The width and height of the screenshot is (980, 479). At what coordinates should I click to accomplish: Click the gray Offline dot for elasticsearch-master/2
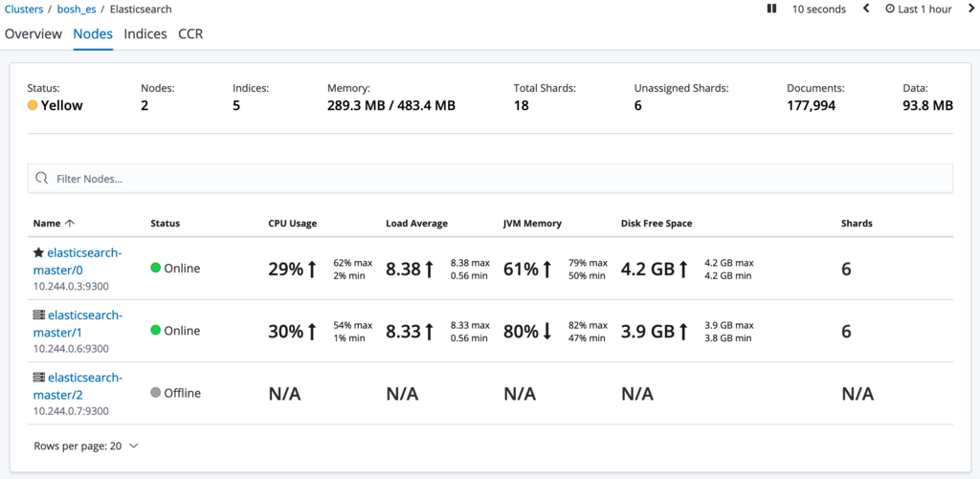click(156, 393)
